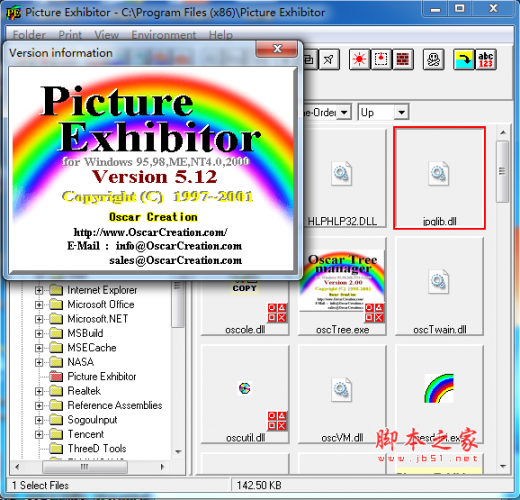Open the Up direction dropdown

coord(402,112)
